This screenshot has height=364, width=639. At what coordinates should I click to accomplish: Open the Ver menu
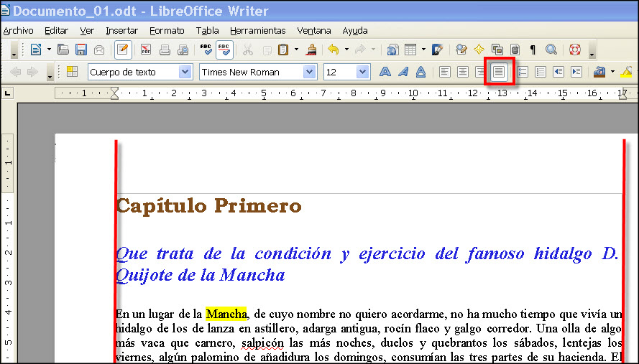click(87, 31)
